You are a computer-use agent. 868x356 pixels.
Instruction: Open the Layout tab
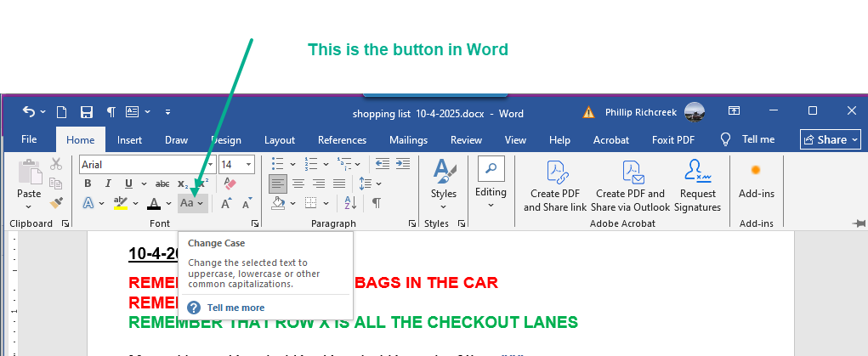click(280, 140)
